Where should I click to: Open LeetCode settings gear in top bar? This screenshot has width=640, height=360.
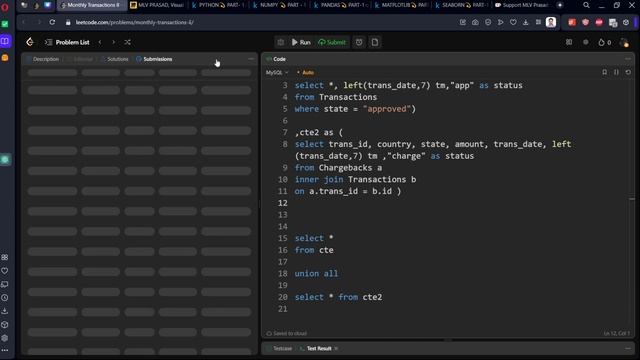[586, 42]
